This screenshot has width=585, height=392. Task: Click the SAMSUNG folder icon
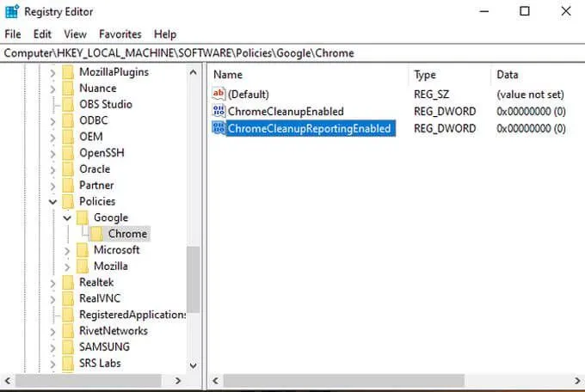(68, 347)
